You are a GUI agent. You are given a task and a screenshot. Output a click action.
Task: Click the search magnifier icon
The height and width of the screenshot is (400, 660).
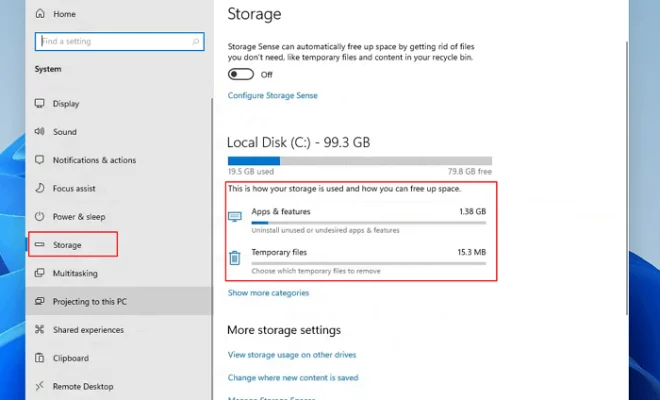195,41
